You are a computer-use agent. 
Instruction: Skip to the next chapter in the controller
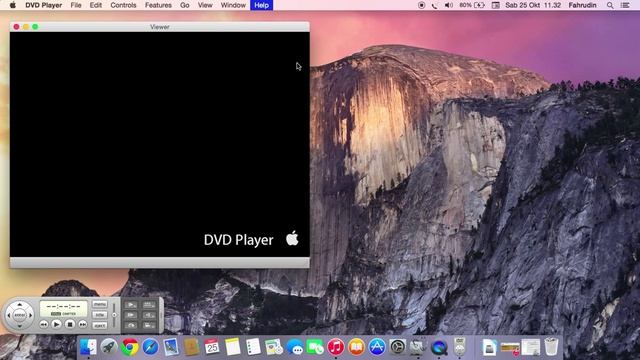click(x=82, y=324)
